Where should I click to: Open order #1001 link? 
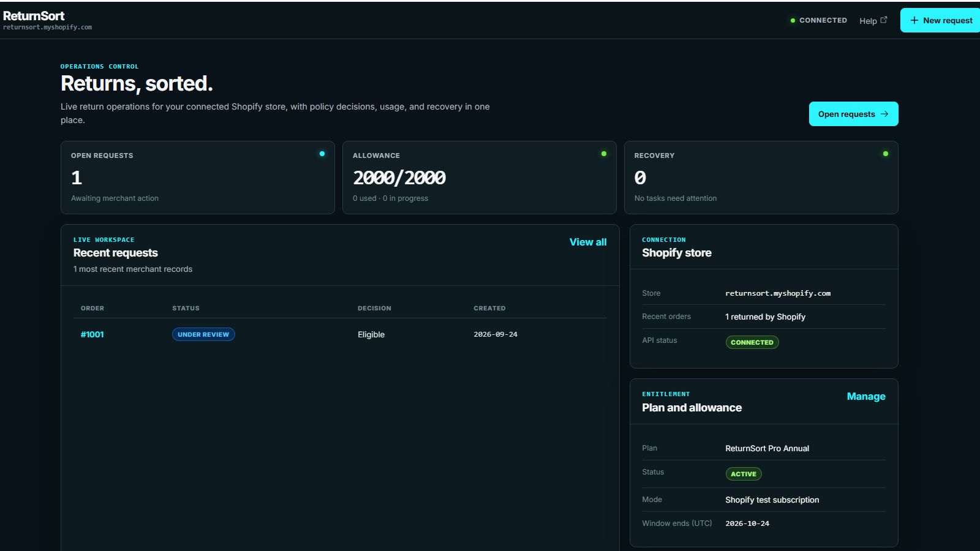(x=92, y=334)
